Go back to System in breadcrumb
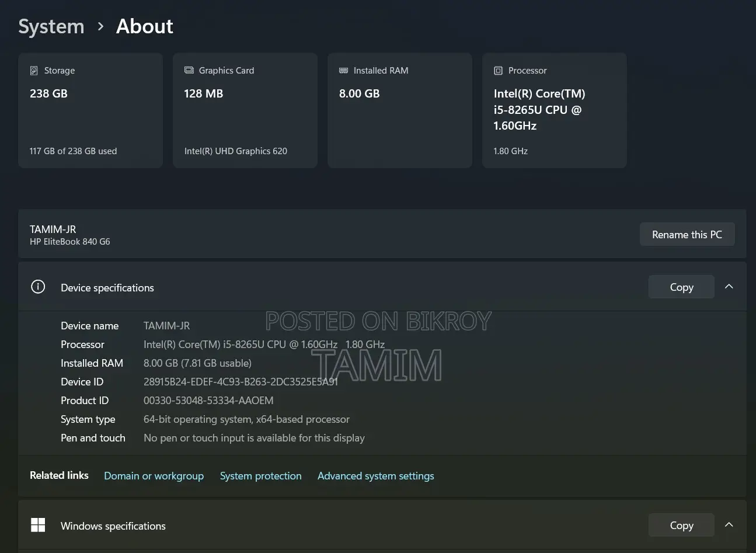 51,26
